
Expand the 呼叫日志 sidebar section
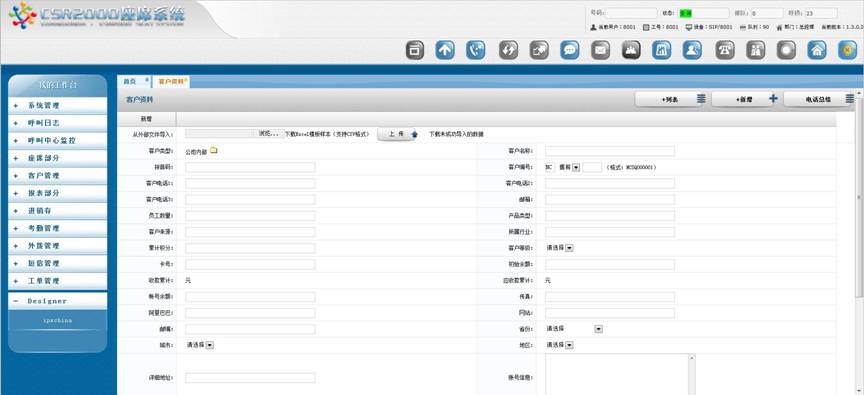57,123
